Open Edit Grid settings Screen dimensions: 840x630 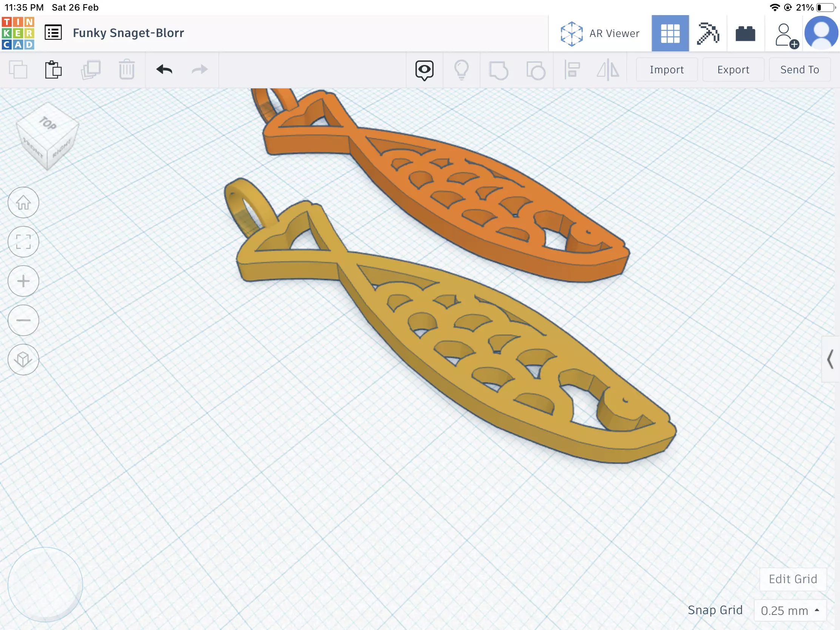(793, 579)
